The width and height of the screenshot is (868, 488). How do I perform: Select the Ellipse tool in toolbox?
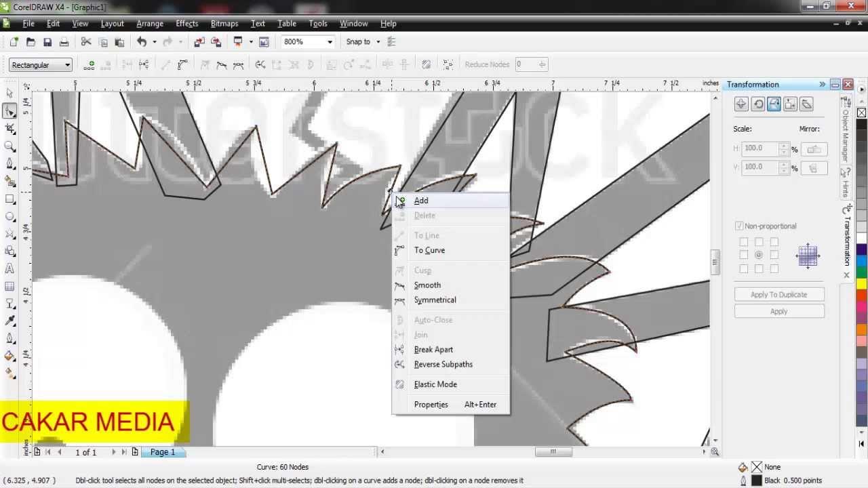coord(9,217)
